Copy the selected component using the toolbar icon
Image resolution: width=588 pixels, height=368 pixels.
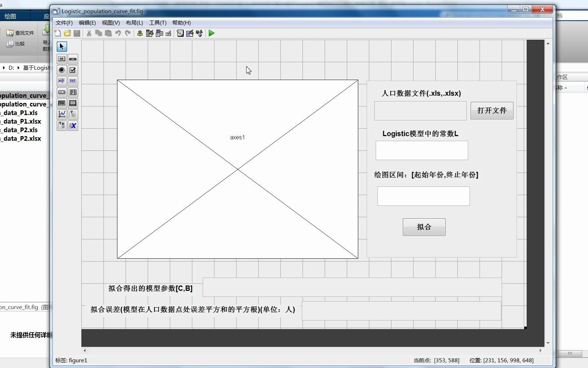pyautogui.click(x=98, y=33)
